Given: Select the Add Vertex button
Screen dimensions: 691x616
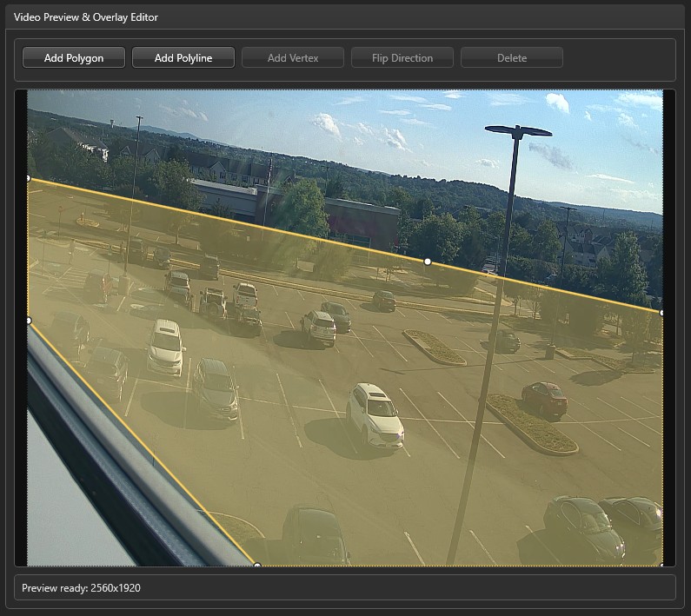Looking at the screenshot, I should click(x=293, y=57).
